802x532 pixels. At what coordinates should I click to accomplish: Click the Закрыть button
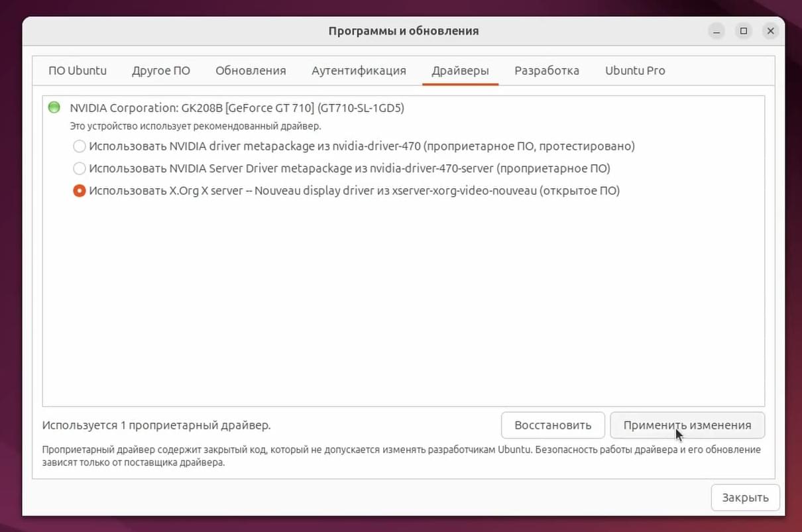click(745, 498)
